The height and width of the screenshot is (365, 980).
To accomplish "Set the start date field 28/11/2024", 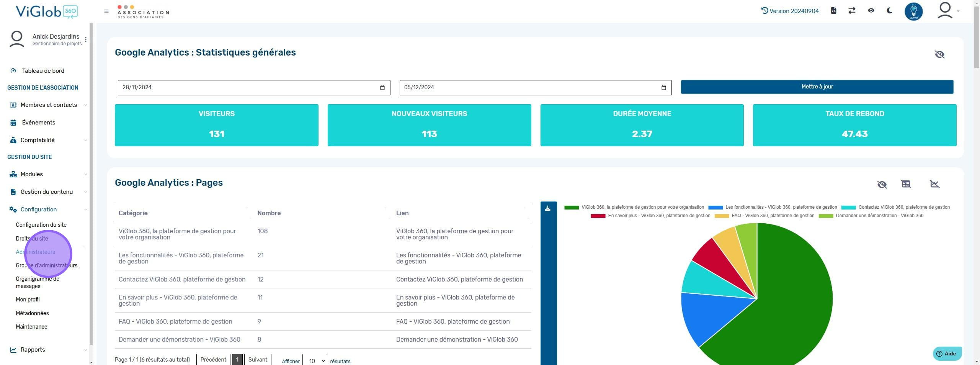I will (x=254, y=88).
